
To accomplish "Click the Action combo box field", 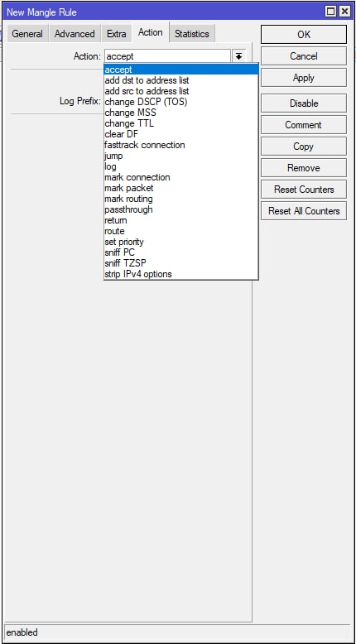I will (x=167, y=56).
